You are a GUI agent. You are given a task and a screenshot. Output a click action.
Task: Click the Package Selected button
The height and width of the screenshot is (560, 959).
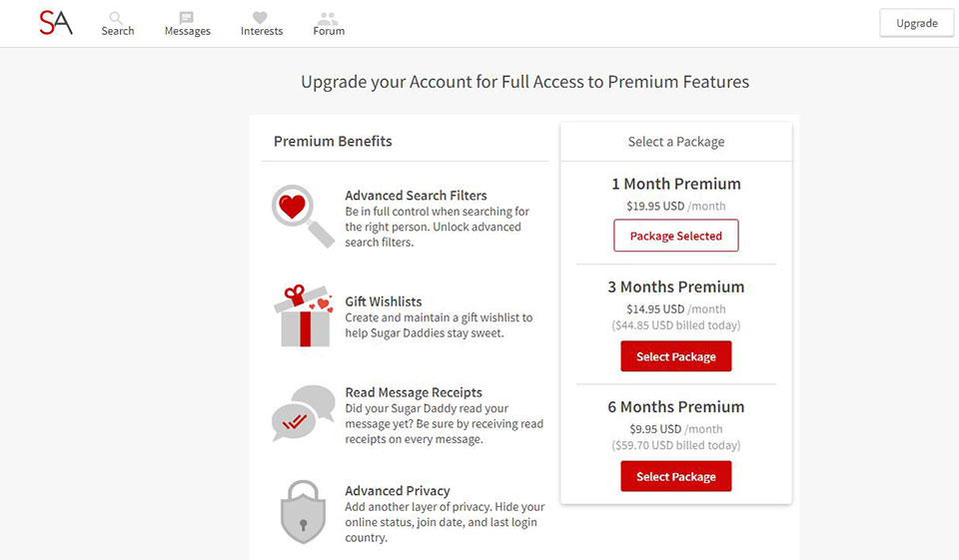[x=675, y=237]
